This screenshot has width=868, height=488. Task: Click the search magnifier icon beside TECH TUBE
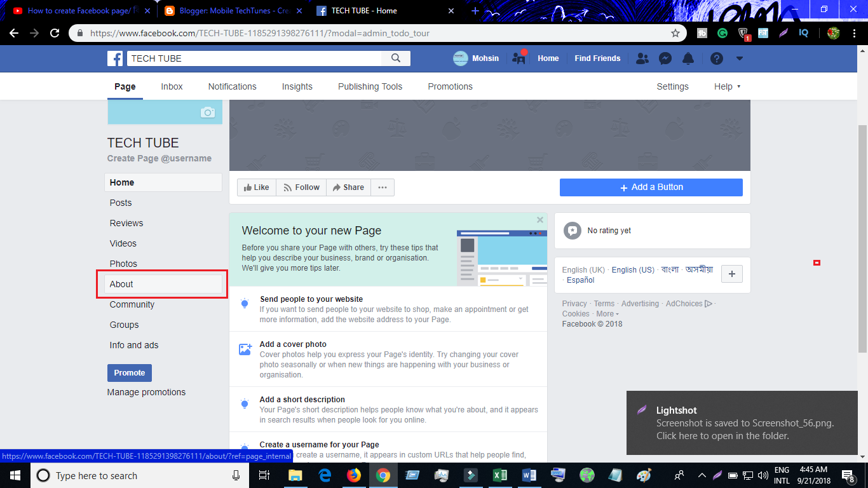(x=396, y=58)
